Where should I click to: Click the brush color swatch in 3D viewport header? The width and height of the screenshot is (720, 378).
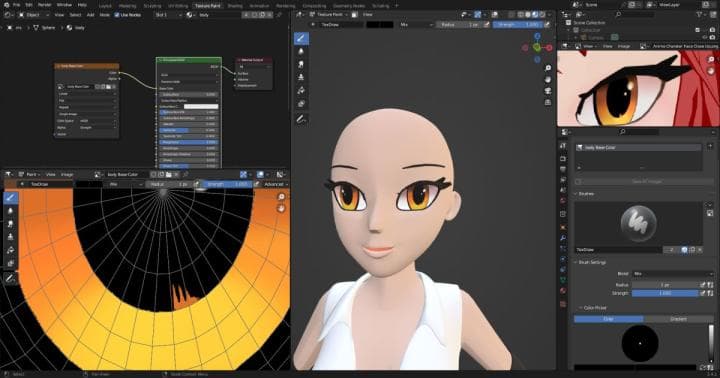coord(380,24)
